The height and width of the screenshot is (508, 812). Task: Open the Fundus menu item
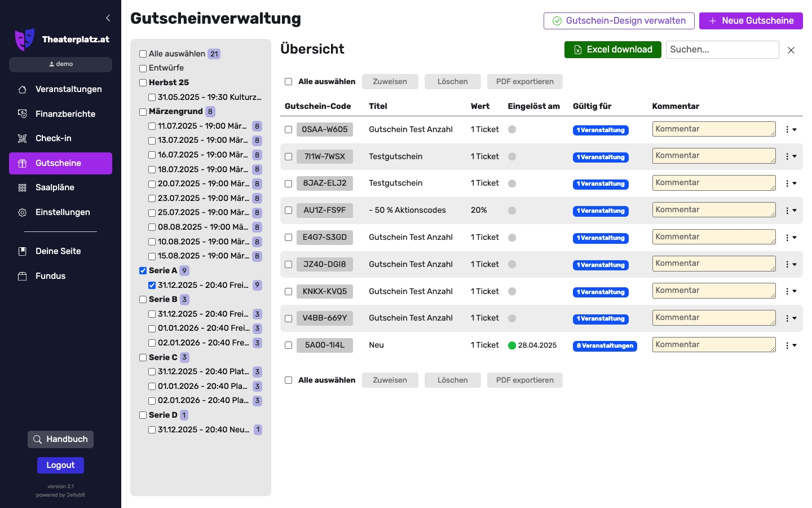click(50, 276)
